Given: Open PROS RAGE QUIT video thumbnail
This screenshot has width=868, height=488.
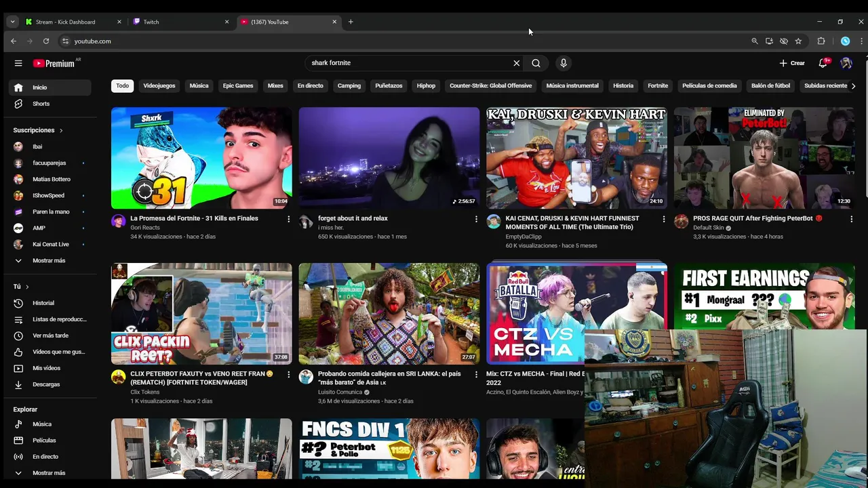Looking at the screenshot, I should pos(764,158).
